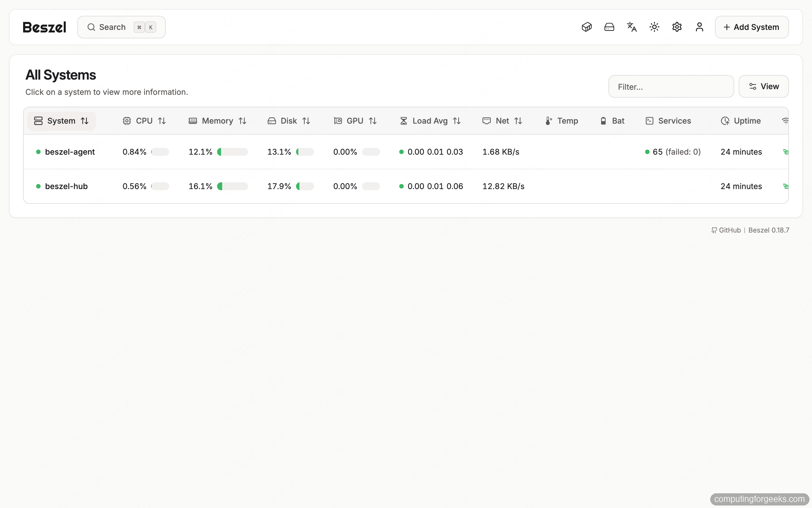Sort by Memory column
This screenshot has width=812, height=508.
coord(217,121)
